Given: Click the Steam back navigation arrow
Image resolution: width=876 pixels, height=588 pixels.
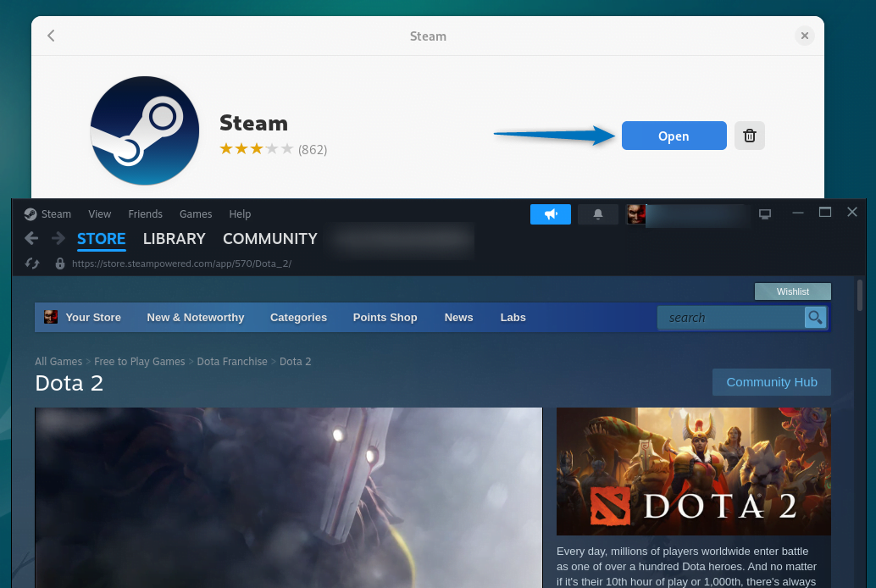Looking at the screenshot, I should pos(31,238).
